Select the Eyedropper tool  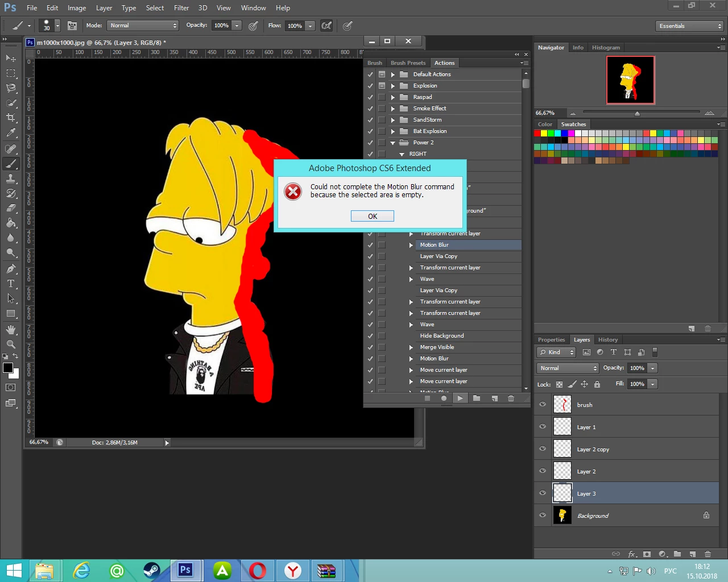tap(11, 133)
